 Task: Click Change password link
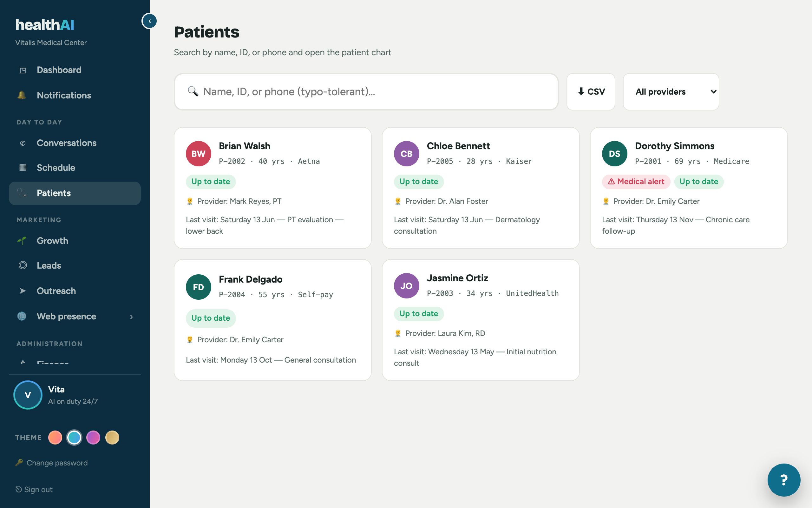[57, 463]
